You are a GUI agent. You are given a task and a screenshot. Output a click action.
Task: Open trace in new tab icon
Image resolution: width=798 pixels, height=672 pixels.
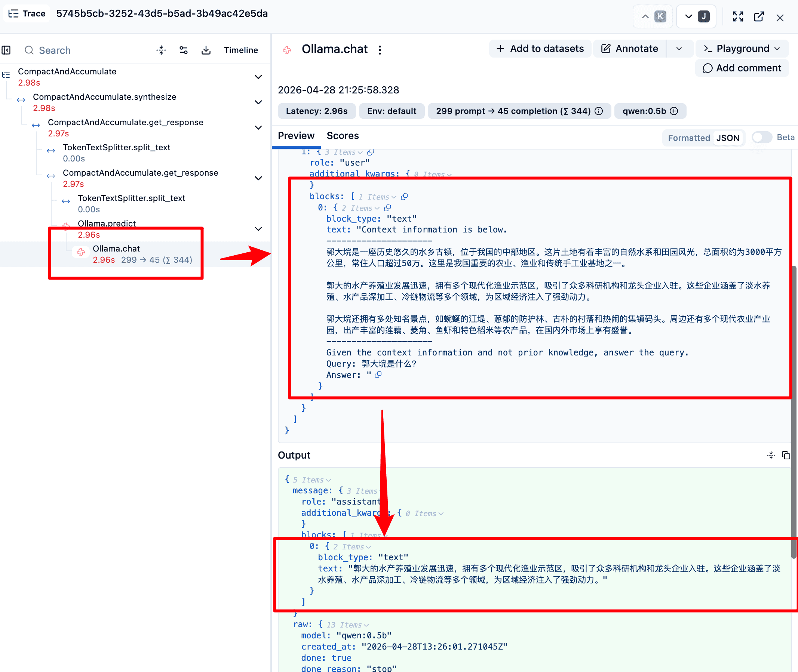(x=759, y=16)
